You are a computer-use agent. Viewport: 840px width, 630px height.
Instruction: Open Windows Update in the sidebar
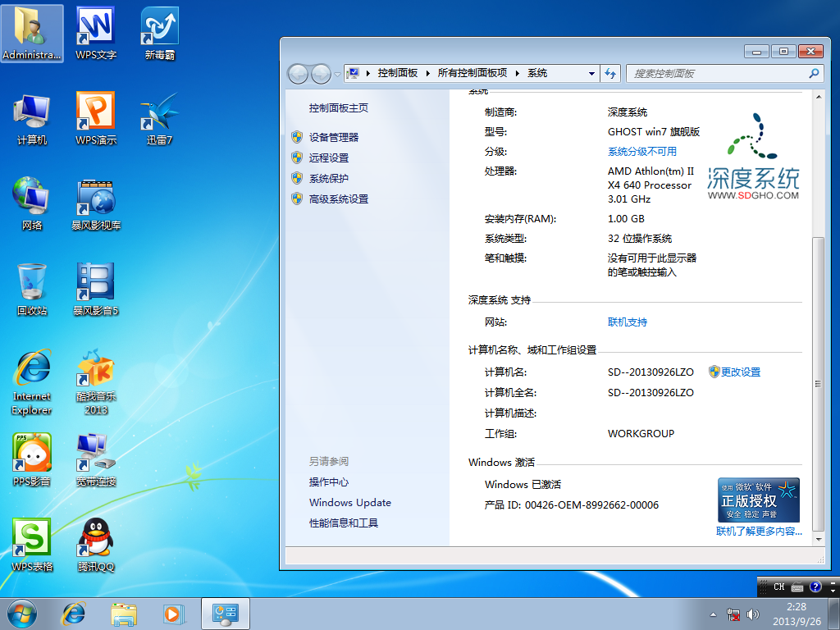point(349,503)
